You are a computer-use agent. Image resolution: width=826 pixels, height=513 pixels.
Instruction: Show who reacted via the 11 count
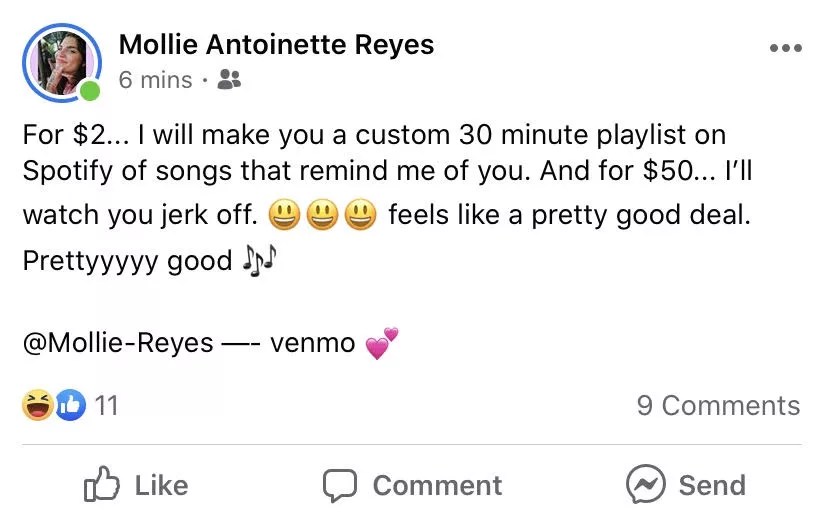coord(106,405)
